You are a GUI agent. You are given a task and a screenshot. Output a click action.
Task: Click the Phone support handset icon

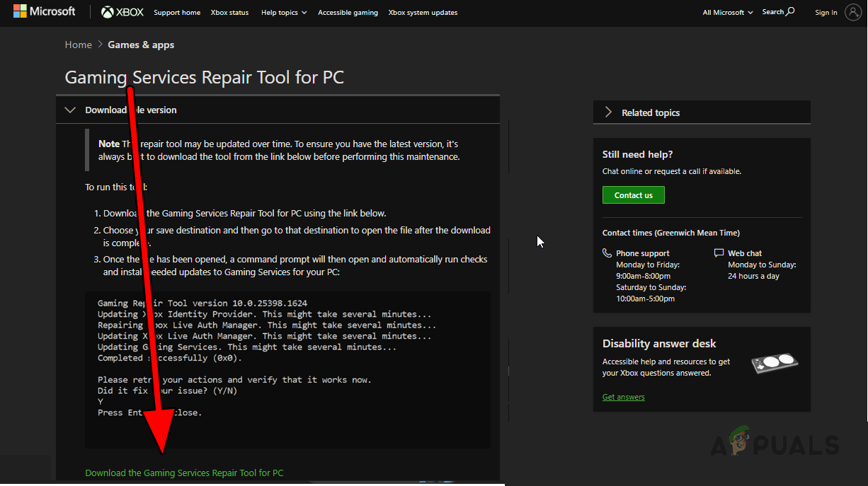point(607,253)
